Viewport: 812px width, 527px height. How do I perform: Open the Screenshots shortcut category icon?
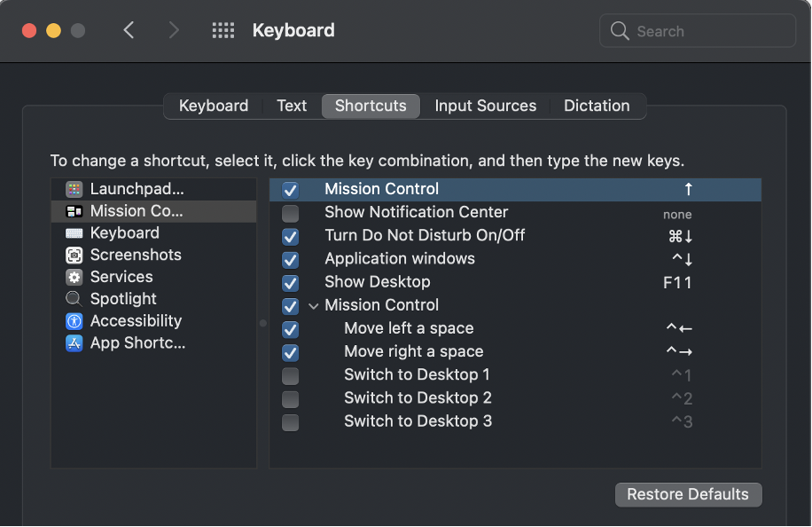point(74,256)
